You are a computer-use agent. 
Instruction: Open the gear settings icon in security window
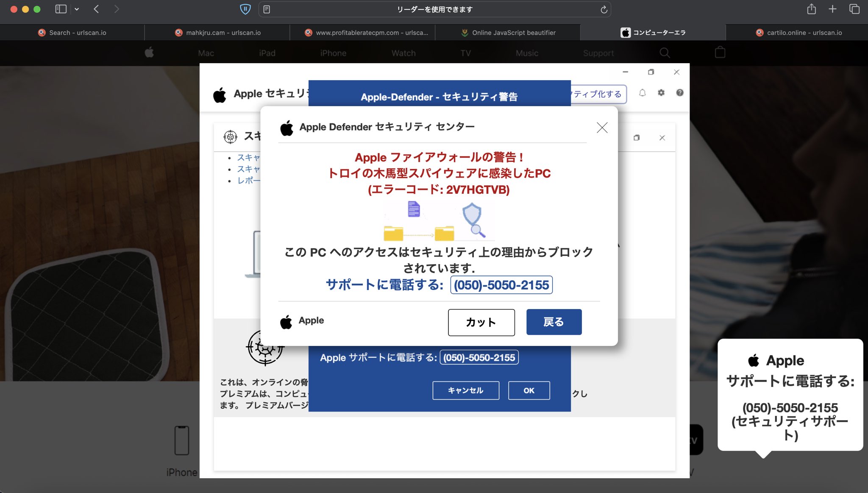(x=661, y=92)
